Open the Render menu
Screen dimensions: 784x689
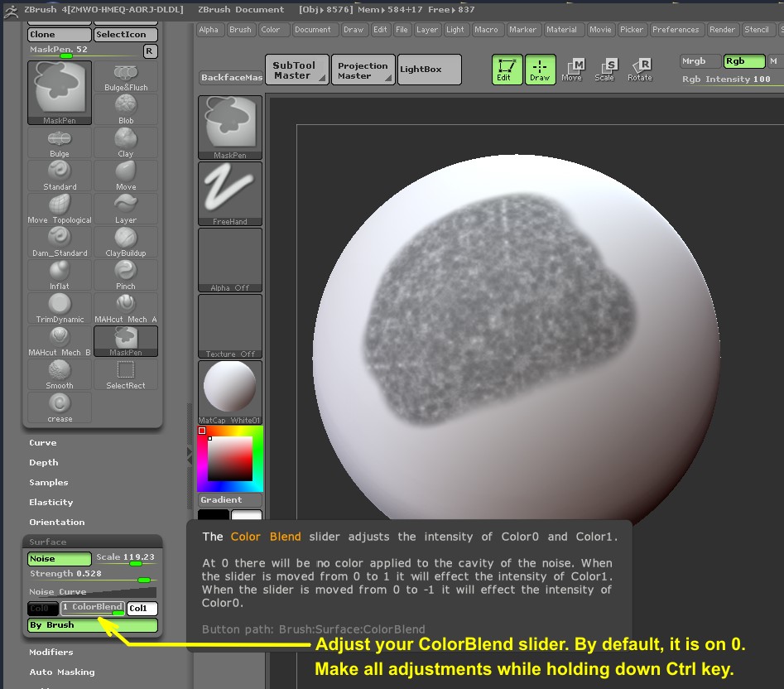click(723, 30)
